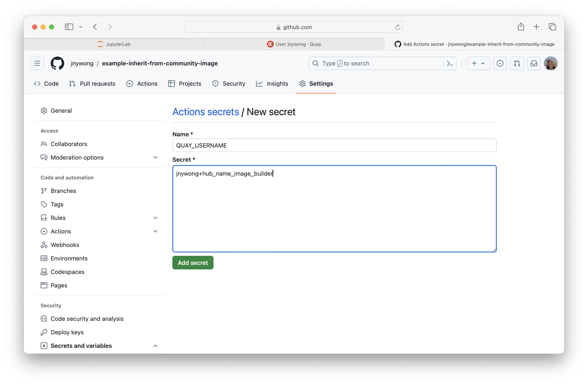This screenshot has width=588, height=385.
Task: Switch to the JupyterLab browser tab
Action: coord(113,44)
